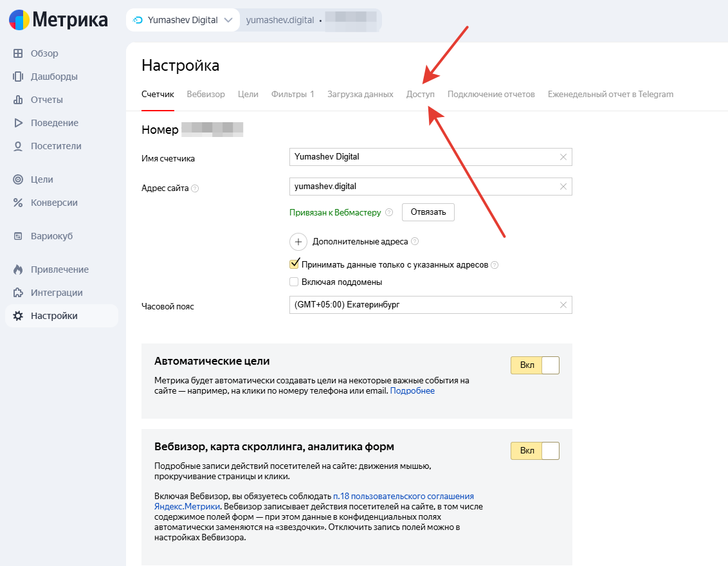Toggle Автоматические цели switch off
This screenshot has height=566, width=728.
[x=535, y=365]
